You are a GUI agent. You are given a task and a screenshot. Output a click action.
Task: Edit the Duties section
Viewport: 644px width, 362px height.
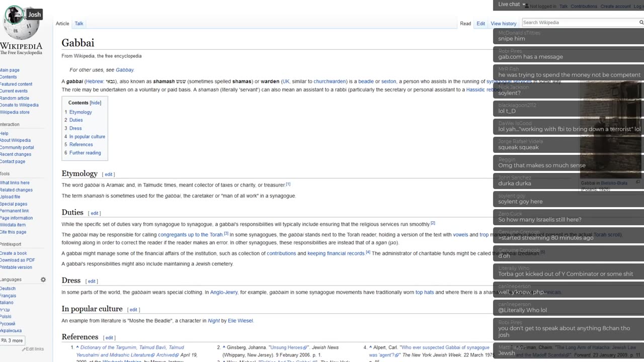pos(95,213)
